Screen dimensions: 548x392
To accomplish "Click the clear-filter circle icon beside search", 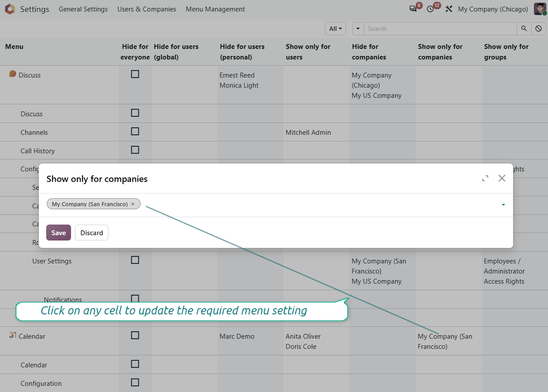I will 539,29.
